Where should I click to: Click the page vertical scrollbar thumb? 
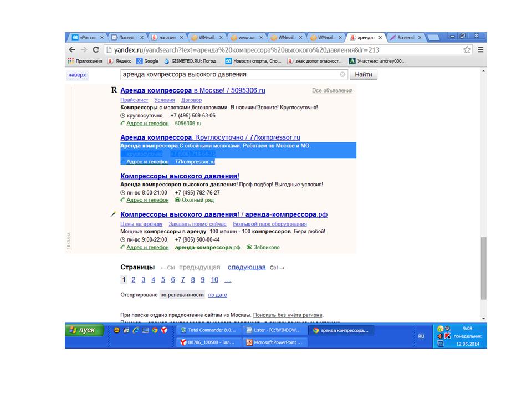483,268
